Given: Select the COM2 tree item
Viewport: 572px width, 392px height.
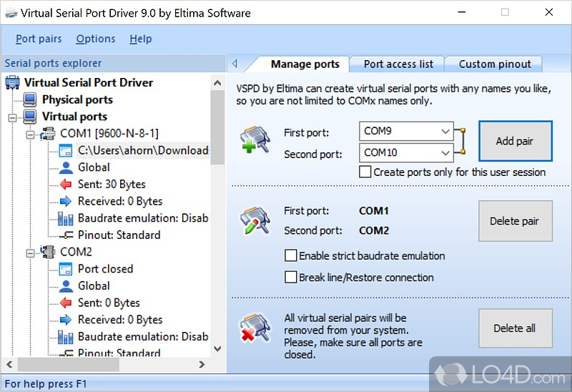Looking at the screenshot, I should click(x=76, y=252).
